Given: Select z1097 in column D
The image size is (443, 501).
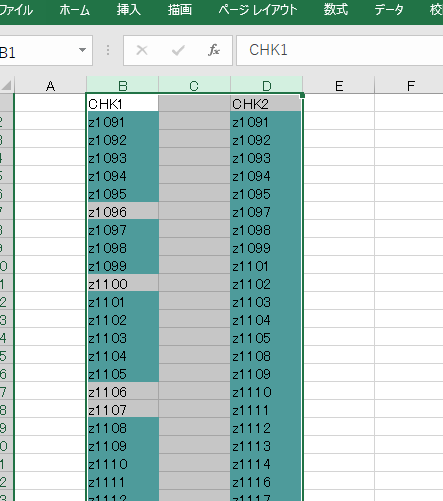Looking at the screenshot, I should (x=266, y=212).
